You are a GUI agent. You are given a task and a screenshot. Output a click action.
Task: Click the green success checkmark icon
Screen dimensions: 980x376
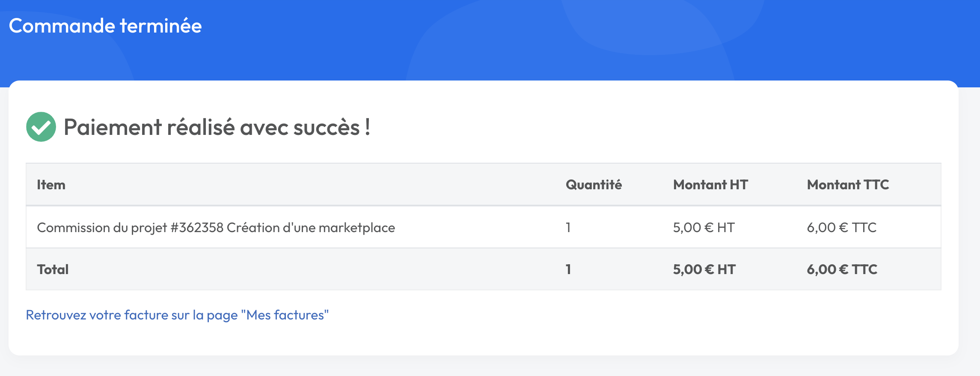[x=41, y=127]
